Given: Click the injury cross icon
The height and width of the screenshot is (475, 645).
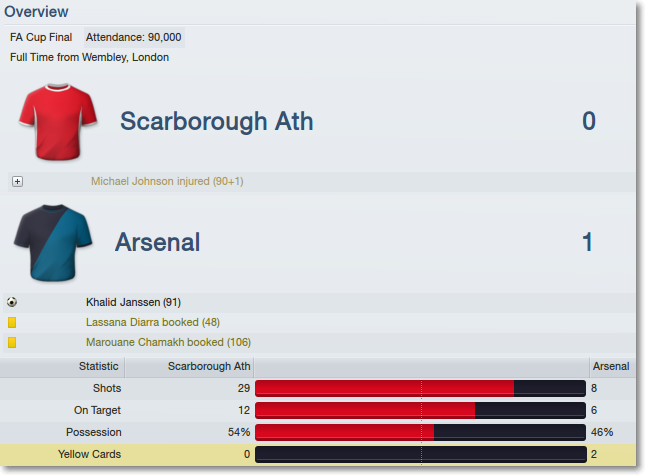Looking at the screenshot, I should click(17, 181).
